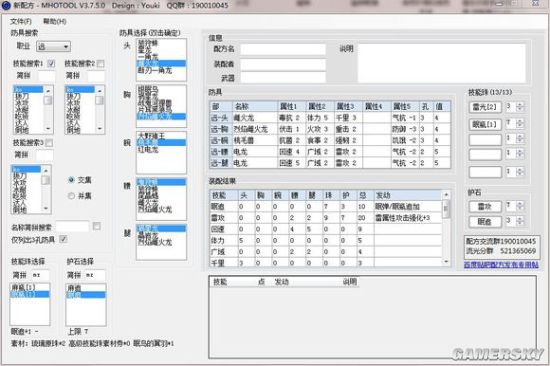Screen dimensions: 550x366
Task: Click the 说明 text area
Action: [441, 64]
